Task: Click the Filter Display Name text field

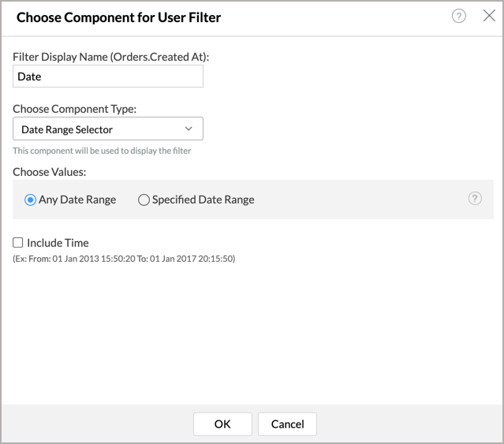Action: click(x=108, y=76)
